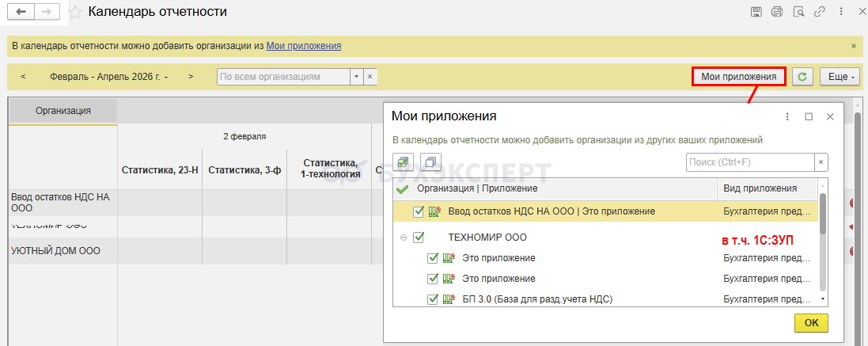
Task: Collapse the ТЕХНОМИР ООО tree group
Action: (404, 237)
